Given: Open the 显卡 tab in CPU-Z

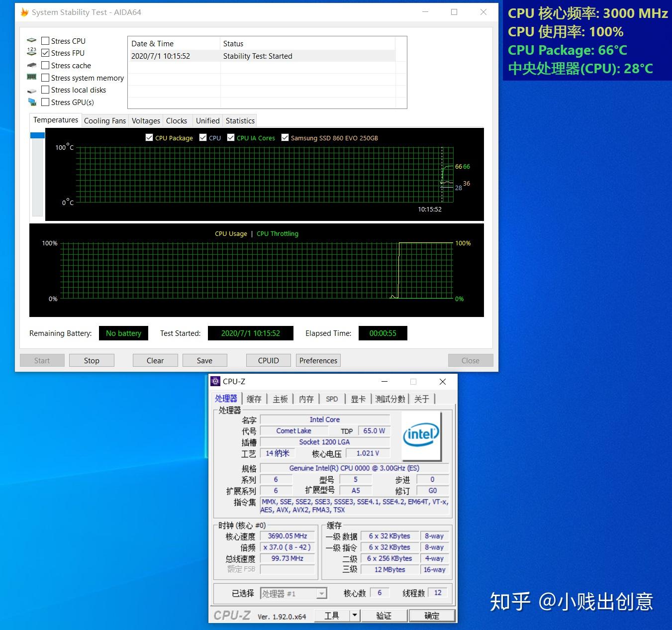Looking at the screenshot, I should coord(358,399).
